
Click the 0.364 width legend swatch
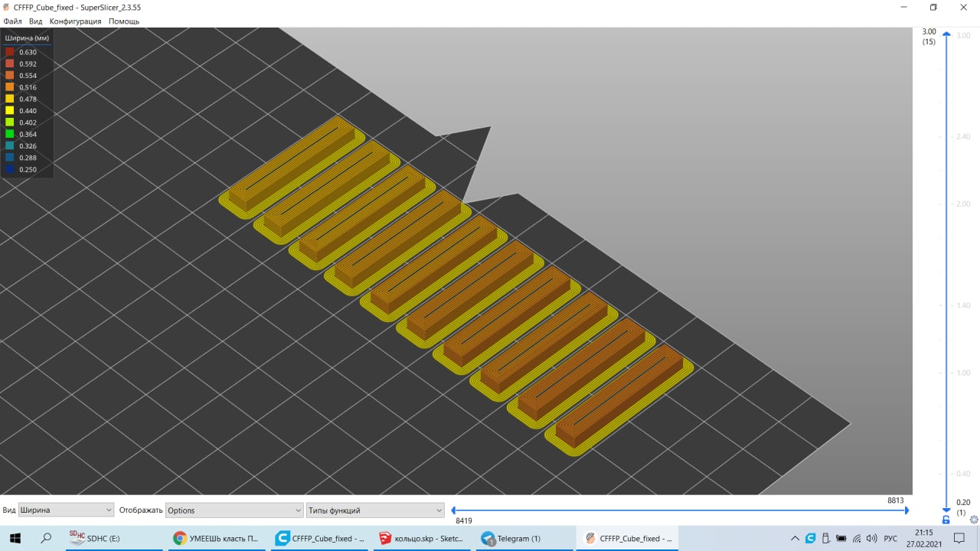pos(10,134)
